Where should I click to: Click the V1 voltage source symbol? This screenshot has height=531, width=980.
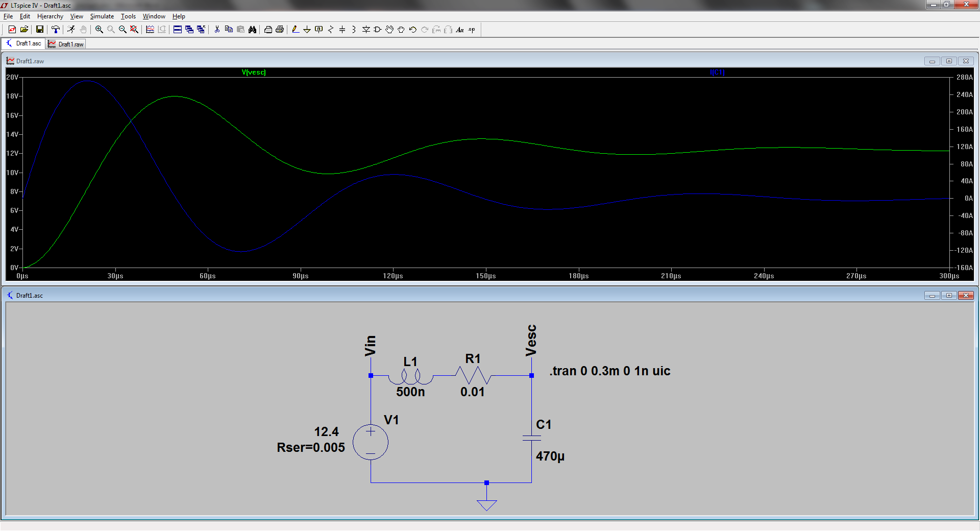click(x=371, y=442)
